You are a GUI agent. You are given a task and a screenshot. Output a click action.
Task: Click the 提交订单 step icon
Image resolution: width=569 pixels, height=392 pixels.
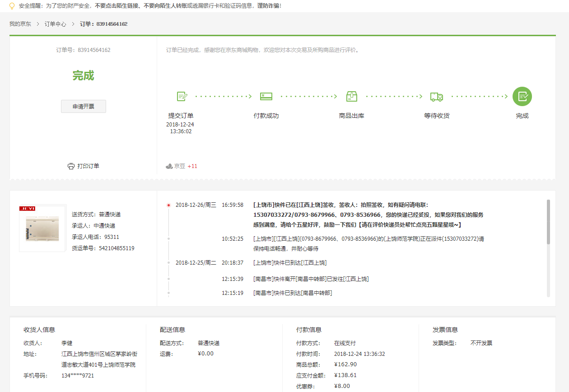pyautogui.click(x=182, y=96)
